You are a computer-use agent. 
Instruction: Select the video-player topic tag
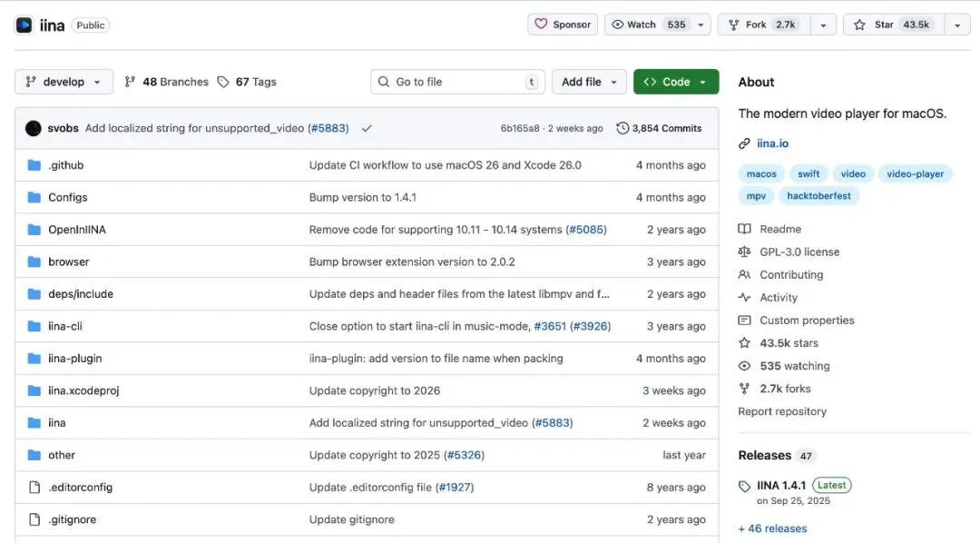915,174
